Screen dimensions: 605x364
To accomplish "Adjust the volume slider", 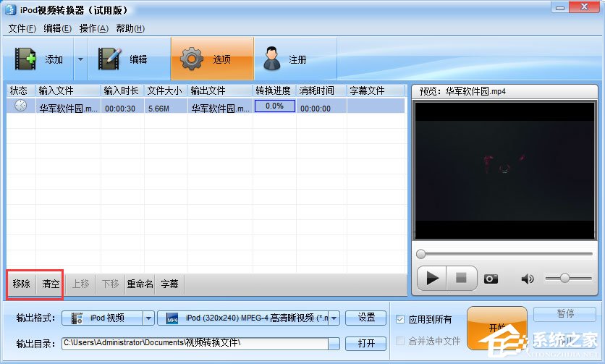I will 564,279.
